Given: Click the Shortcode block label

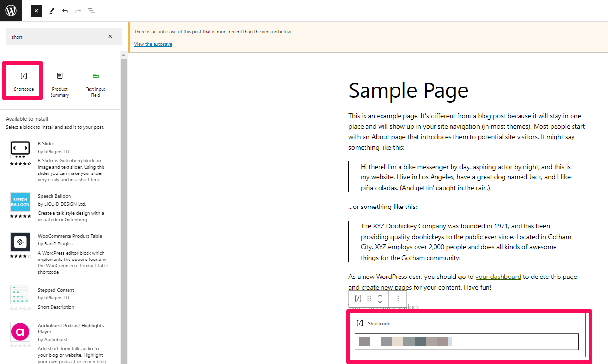Looking at the screenshot, I should coord(379,323).
